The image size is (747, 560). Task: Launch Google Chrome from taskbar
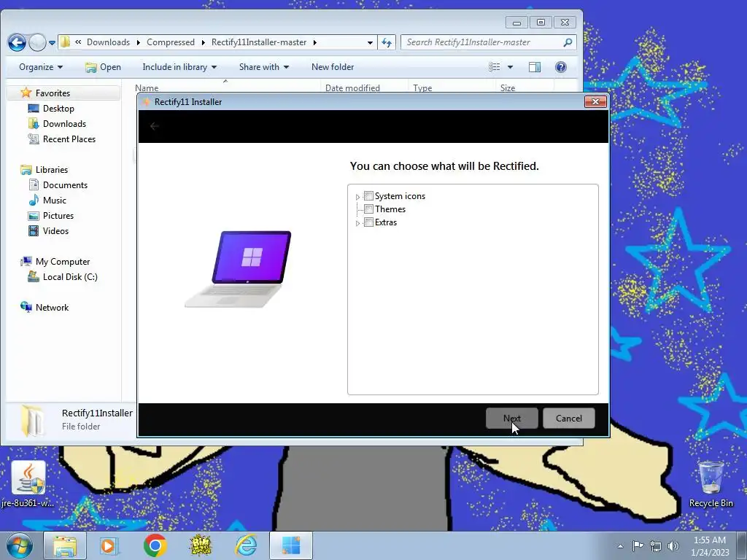click(155, 545)
